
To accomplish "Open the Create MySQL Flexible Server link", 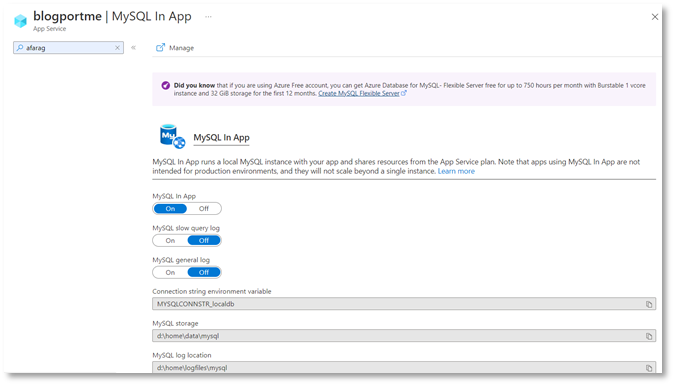I will point(359,93).
